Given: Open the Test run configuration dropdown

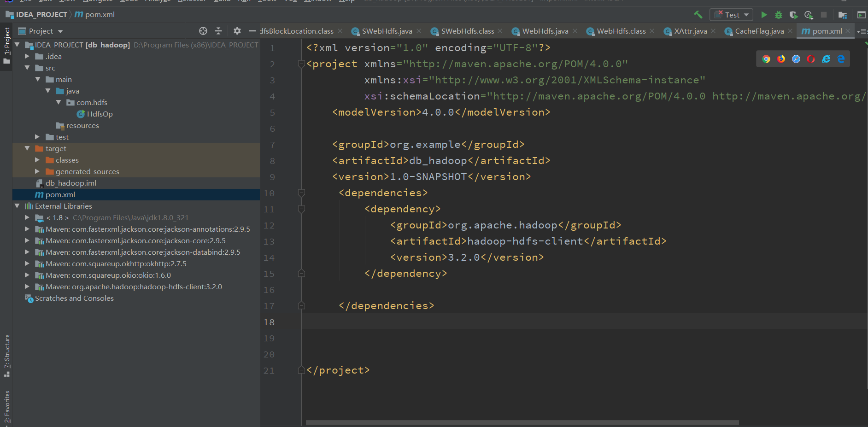Looking at the screenshot, I should tap(732, 15).
